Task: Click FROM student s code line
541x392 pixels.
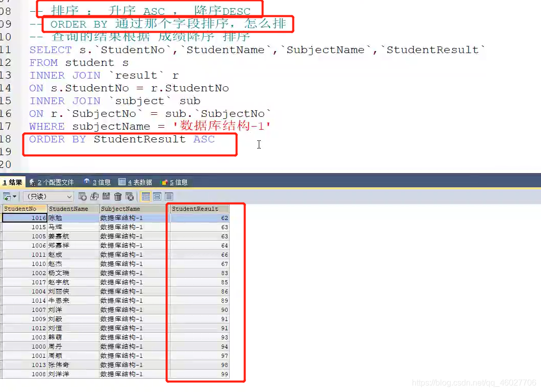Action: pyautogui.click(x=79, y=63)
